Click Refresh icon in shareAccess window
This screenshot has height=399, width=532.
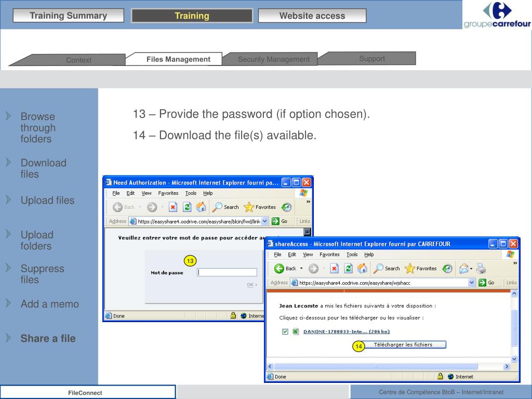point(349,269)
